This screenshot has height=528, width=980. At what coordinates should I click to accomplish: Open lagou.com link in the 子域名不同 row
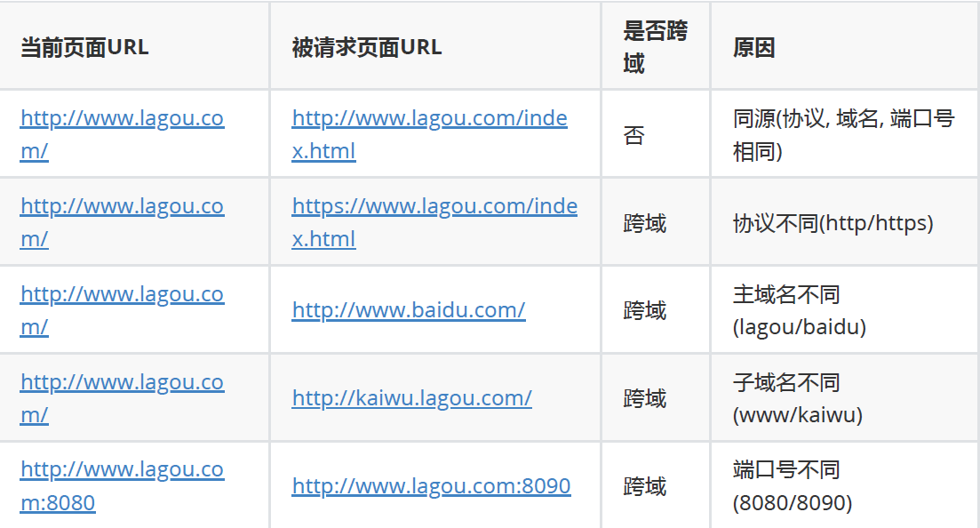click(122, 398)
